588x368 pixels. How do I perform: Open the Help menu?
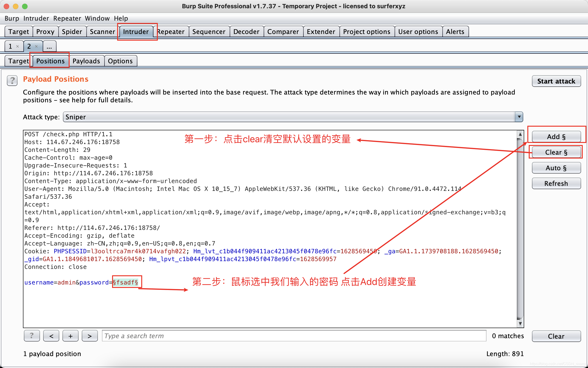[x=121, y=18]
